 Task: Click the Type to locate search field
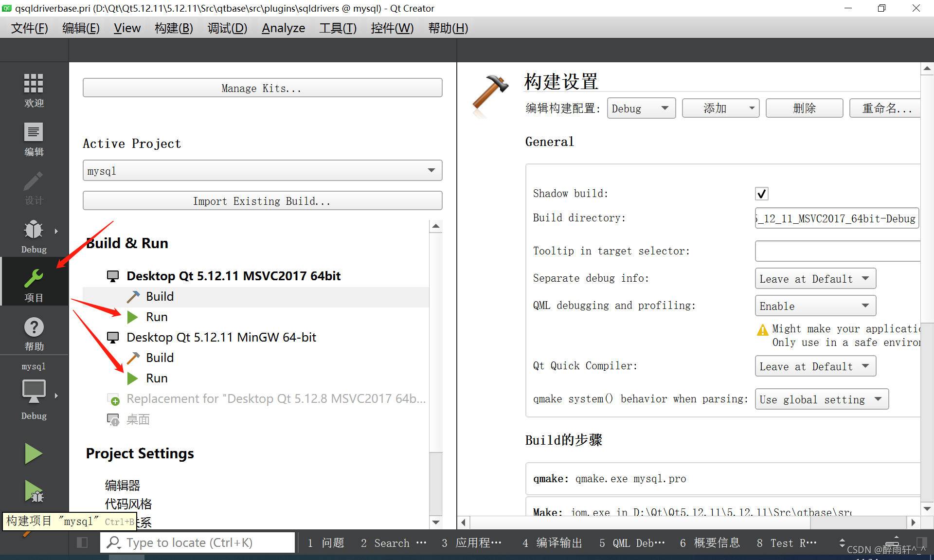[198, 542]
